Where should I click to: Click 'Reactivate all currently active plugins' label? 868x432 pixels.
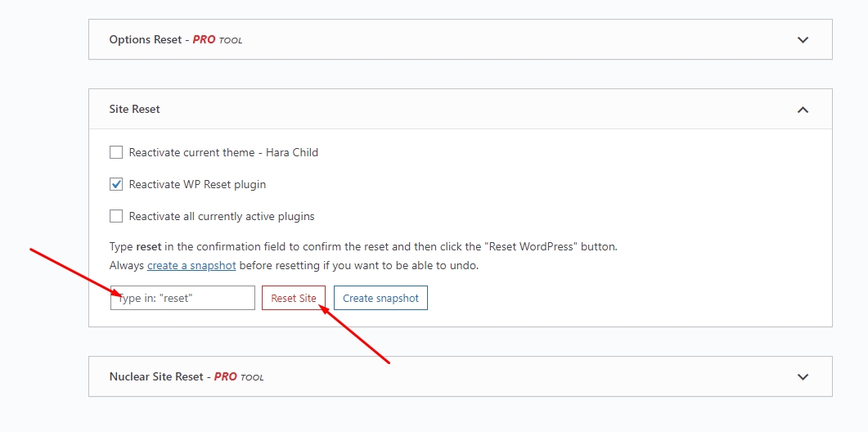coord(222,216)
